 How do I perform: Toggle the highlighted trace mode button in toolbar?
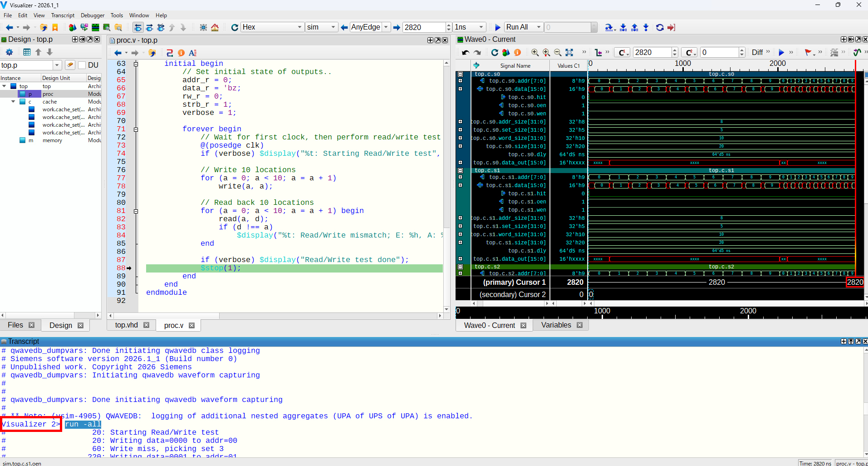[x=138, y=27]
